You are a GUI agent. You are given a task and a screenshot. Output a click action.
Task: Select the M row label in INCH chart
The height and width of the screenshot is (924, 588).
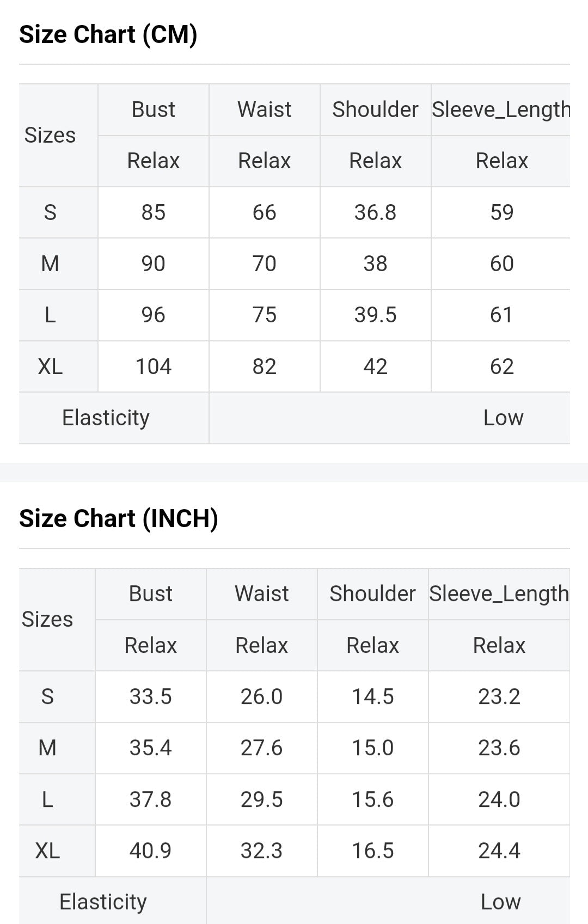pyautogui.click(x=47, y=748)
